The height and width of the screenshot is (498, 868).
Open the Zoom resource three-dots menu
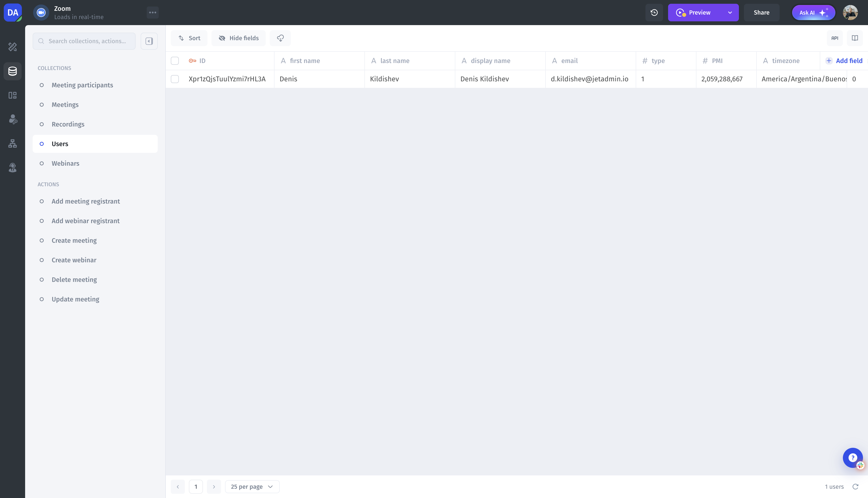(x=153, y=13)
